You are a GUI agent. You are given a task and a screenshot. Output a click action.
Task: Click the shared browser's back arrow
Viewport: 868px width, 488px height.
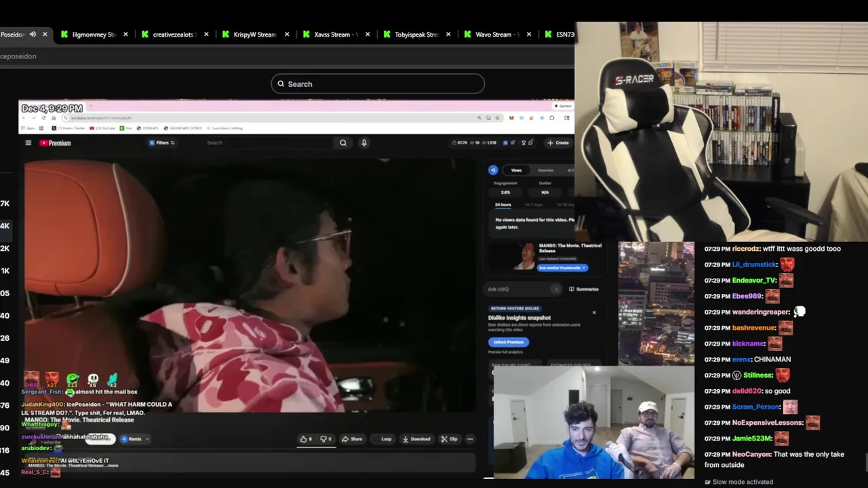(x=24, y=118)
